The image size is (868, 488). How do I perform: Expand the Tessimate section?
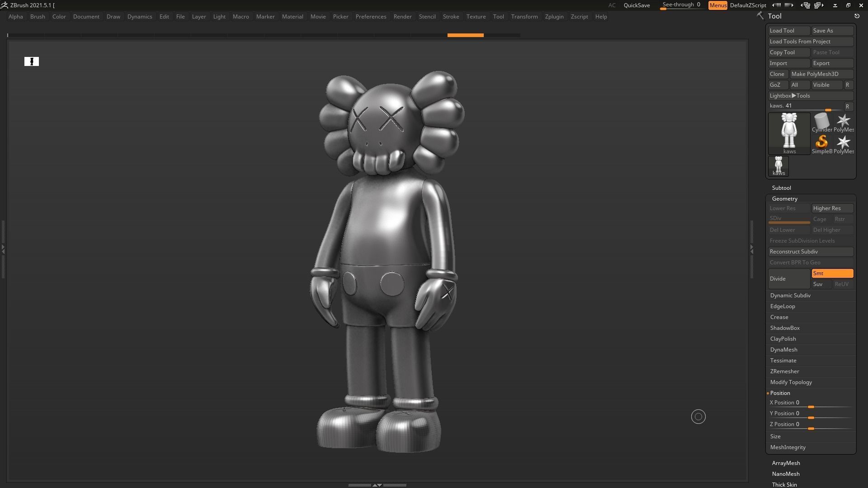pyautogui.click(x=783, y=361)
